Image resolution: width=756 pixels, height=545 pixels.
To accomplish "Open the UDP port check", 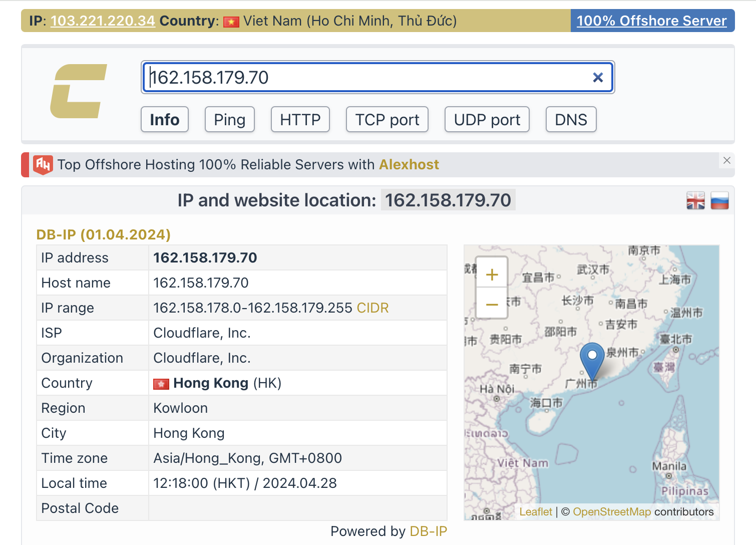I will (x=487, y=119).
